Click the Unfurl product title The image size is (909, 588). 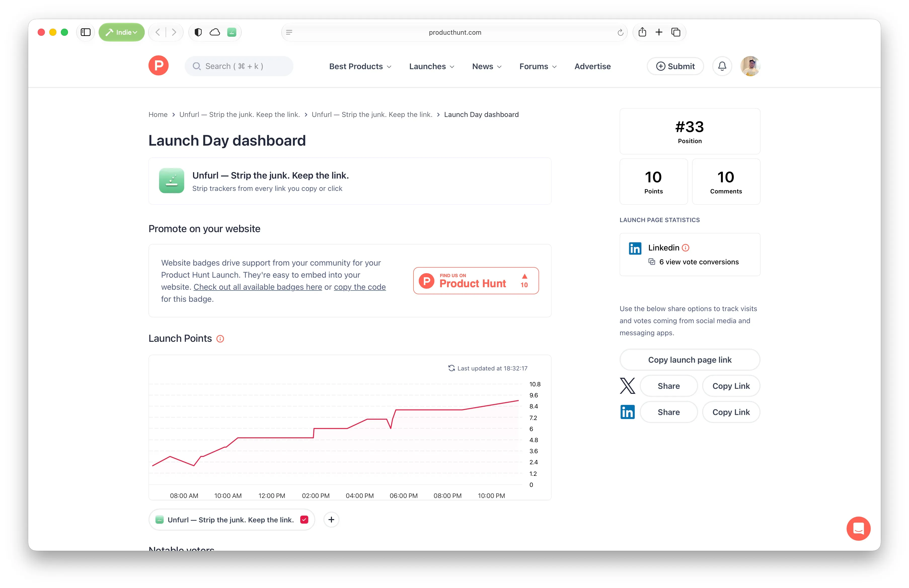[x=270, y=176]
